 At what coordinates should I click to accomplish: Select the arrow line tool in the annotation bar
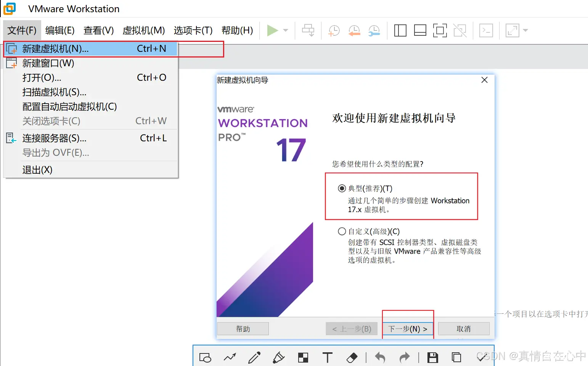230,357
